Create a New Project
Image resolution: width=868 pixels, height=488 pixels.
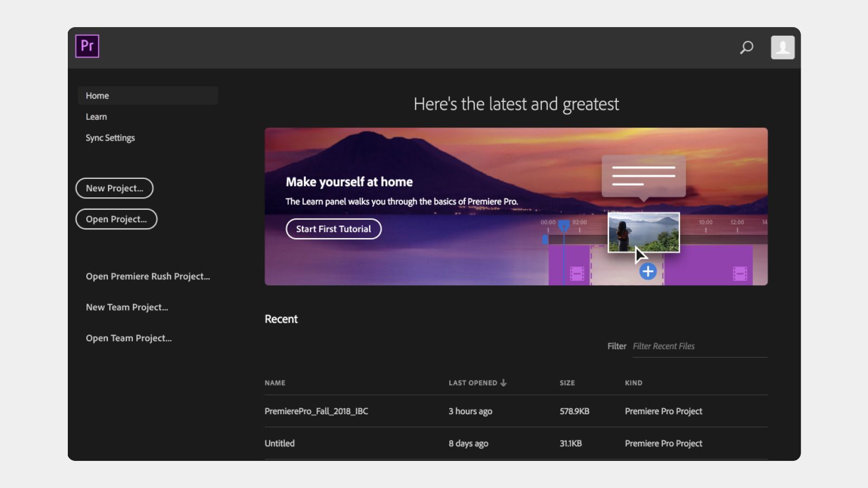point(114,188)
